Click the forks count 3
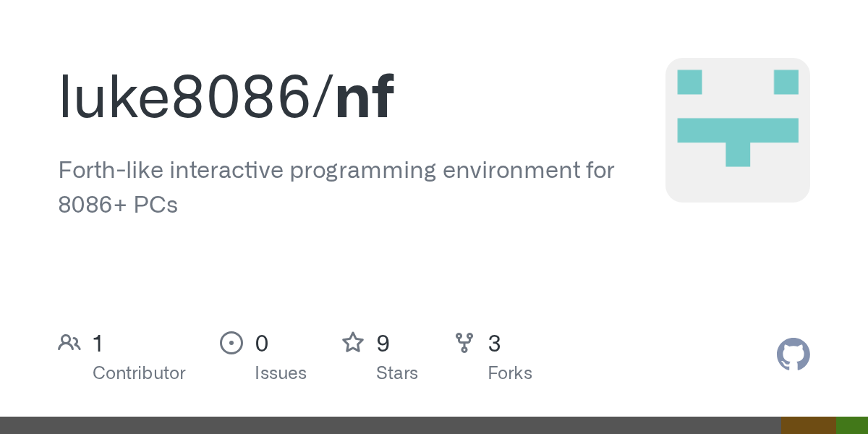868x434 pixels. pyautogui.click(x=495, y=343)
